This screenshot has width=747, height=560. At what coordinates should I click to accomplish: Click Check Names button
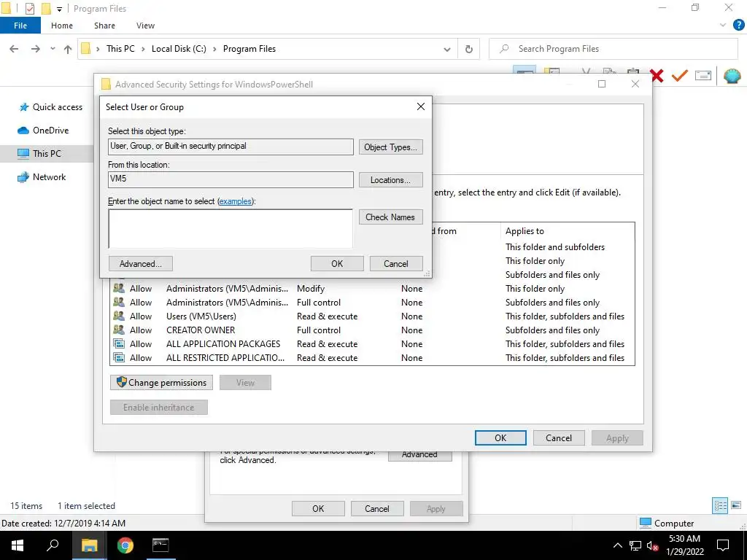[x=391, y=217]
